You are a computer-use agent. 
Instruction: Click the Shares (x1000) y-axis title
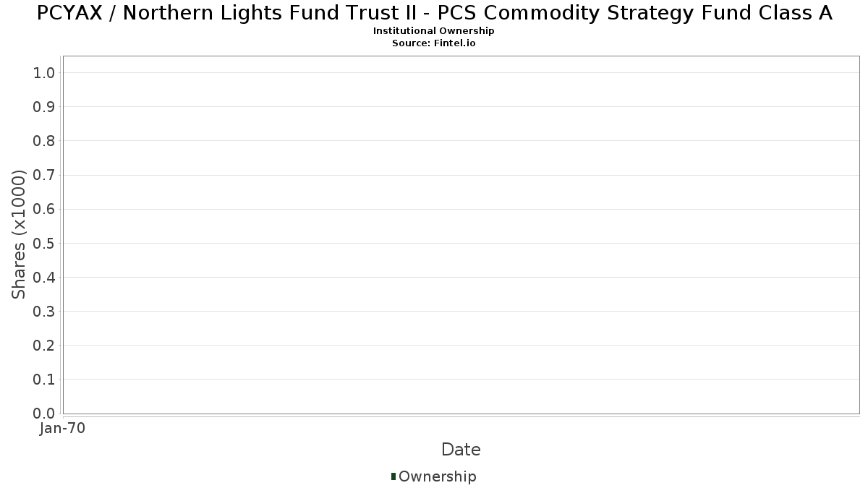tap(19, 234)
